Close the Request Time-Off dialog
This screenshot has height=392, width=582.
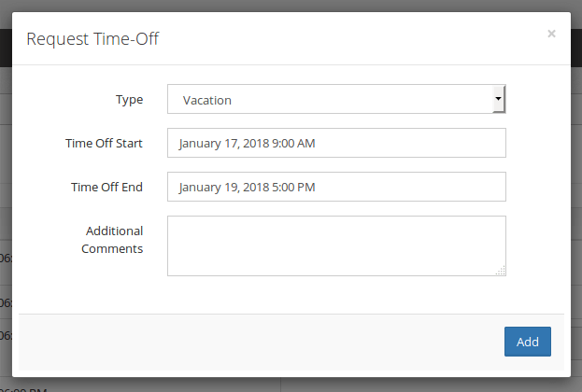point(551,34)
